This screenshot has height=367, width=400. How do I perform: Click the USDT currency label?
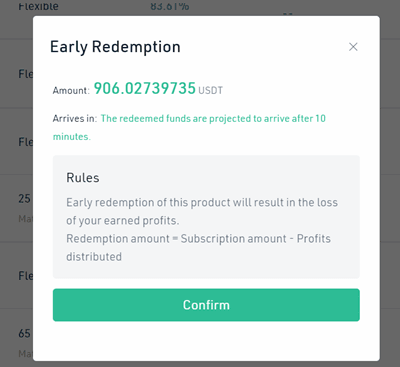(x=210, y=90)
